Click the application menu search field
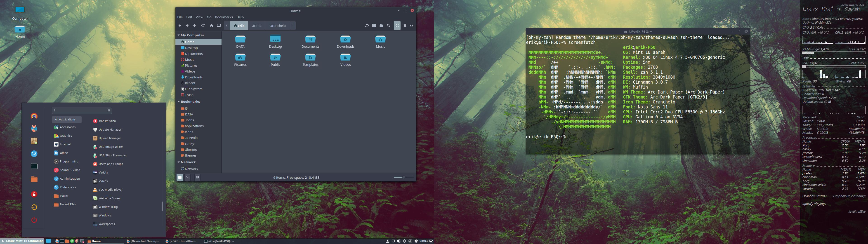This screenshot has width=868, height=244. coord(82,110)
